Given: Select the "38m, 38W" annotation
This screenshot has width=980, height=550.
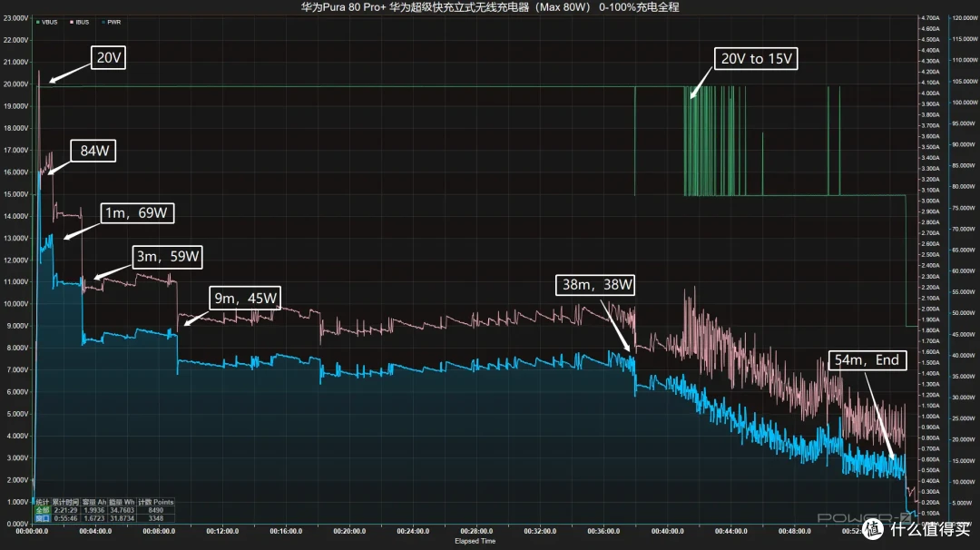Looking at the screenshot, I should [x=595, y=285].
